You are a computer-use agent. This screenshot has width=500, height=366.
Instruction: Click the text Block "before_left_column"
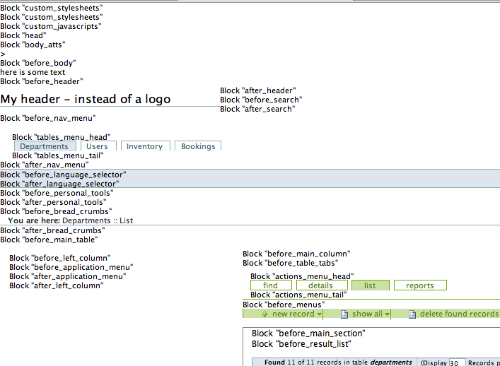[60, 258]
